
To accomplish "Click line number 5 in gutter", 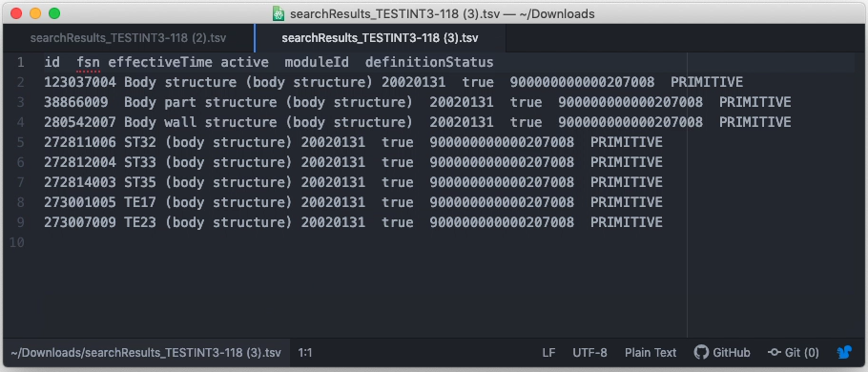I will coord(20,142).
